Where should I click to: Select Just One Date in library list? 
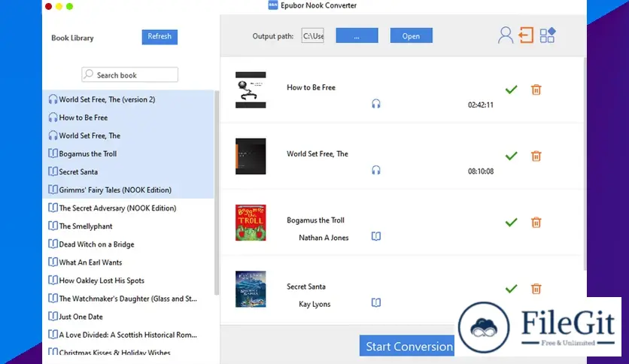[x=128, y=317]
